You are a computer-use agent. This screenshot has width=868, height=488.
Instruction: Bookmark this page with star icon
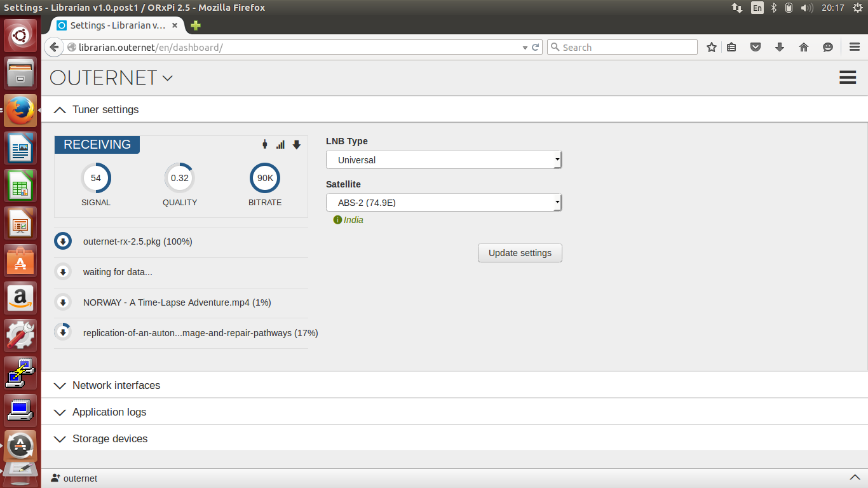click(712, 48)
